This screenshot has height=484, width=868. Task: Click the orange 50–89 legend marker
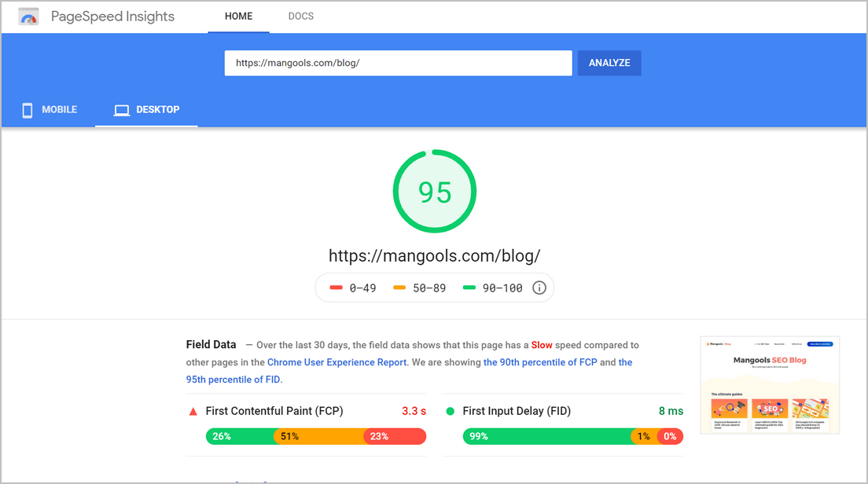pos(399,288)
